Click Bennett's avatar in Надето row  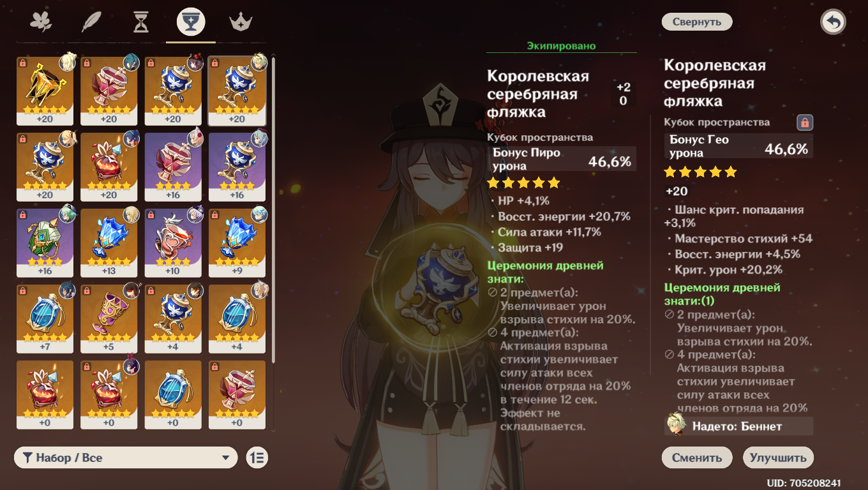(x=677, y=424)
